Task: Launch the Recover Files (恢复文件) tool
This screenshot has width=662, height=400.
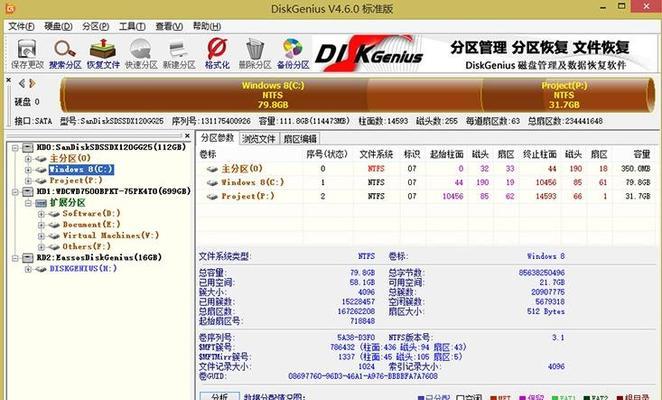Action: coord(103,54)
